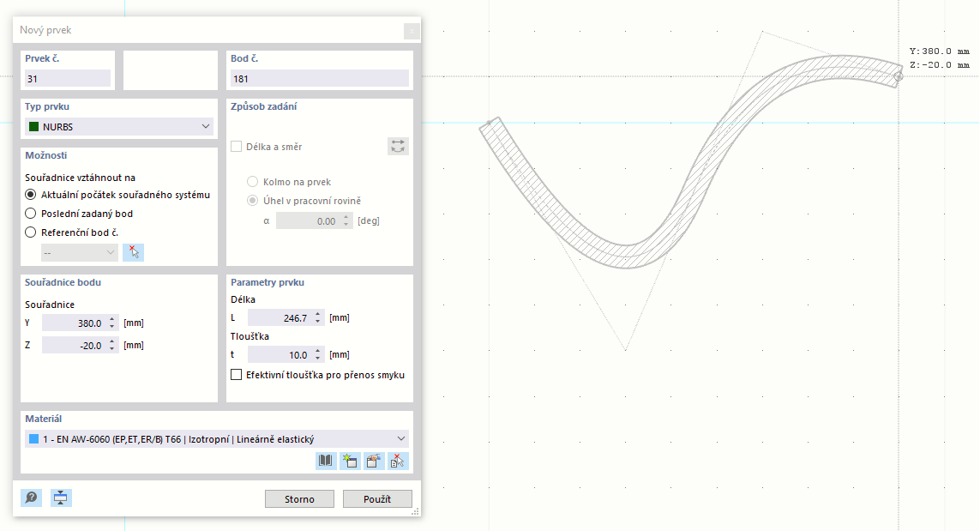Create a new material with star icon
The image size is (980, 531).
(x=350, y=461)
